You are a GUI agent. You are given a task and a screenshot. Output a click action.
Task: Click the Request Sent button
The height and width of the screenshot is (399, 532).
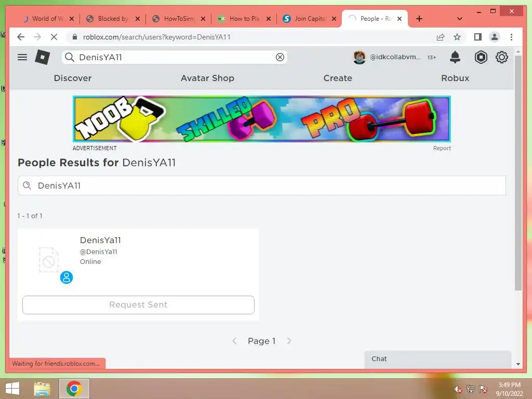138,304
